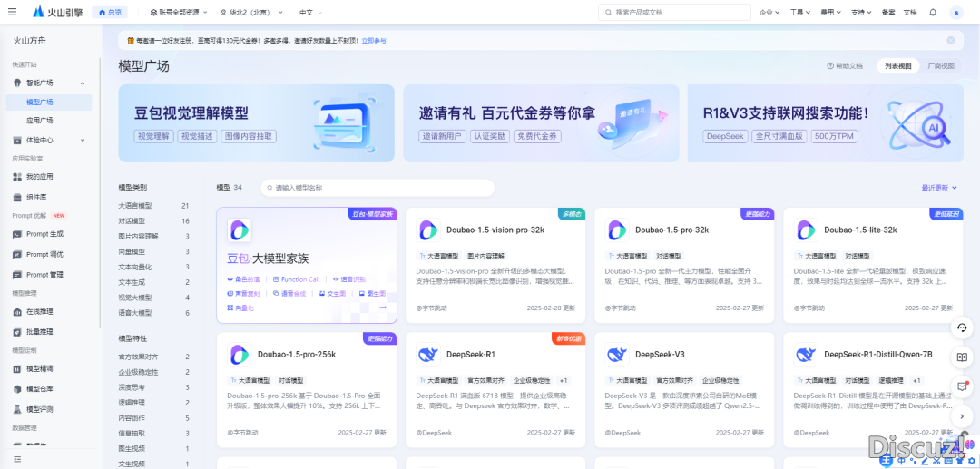Viewport: 980px width, 469px height.
Task: Click the 火山引擎 logo
Action: pos(59,12)
